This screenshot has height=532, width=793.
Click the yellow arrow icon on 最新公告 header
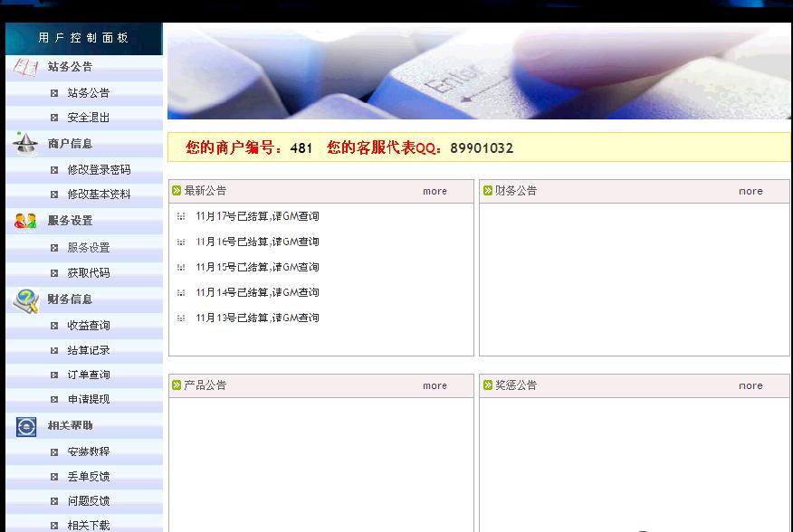click(175, 190)
